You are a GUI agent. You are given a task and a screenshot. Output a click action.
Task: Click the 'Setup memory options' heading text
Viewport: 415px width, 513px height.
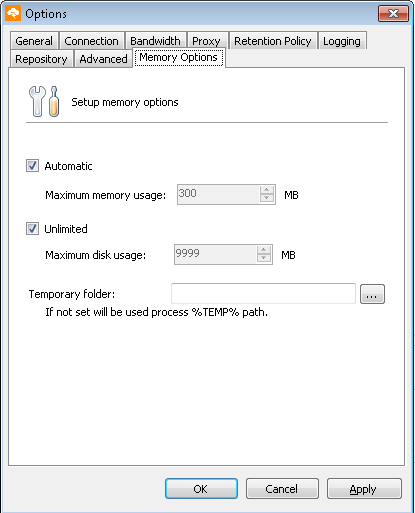click(125, 102)
